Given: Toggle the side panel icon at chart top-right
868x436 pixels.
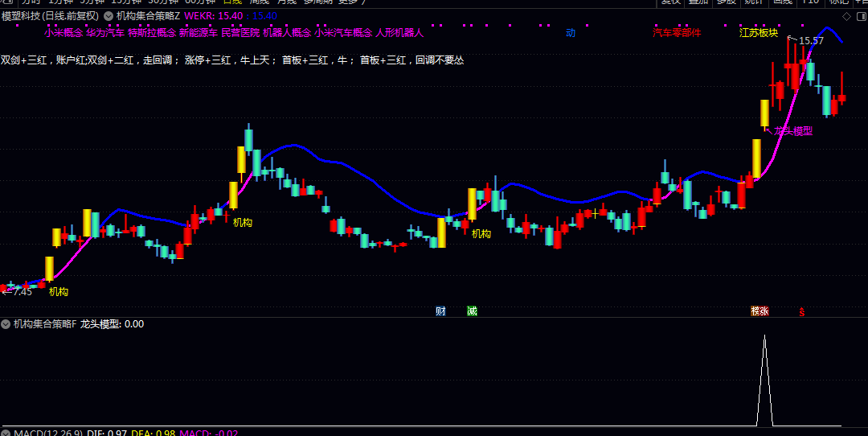Looking at the screenshot, I should point(861,16).
